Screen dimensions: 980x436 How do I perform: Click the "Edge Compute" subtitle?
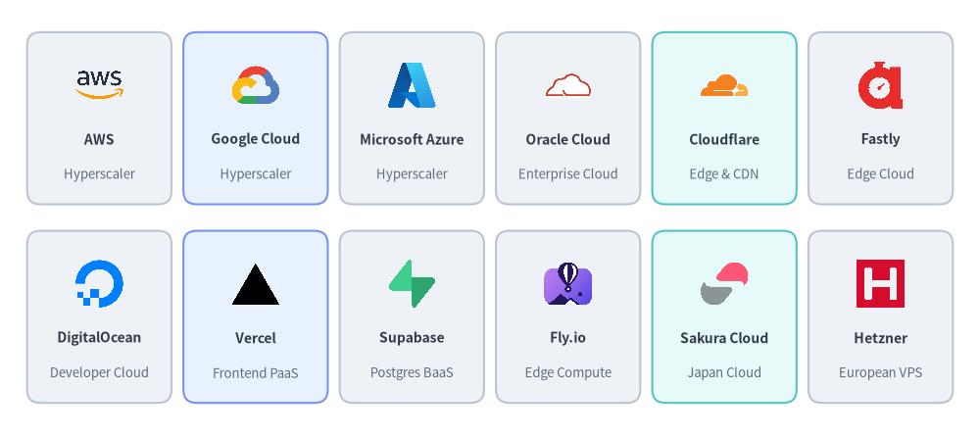(x=568, y=372)
